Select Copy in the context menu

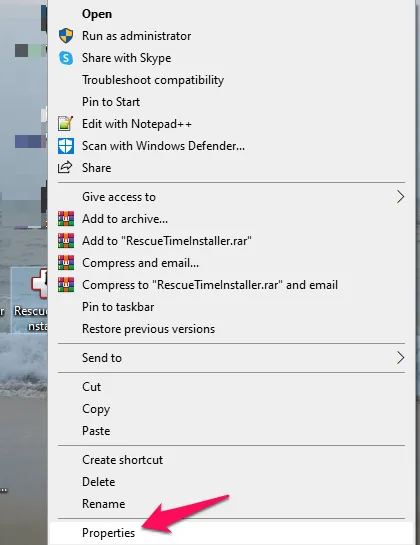[231, 409]
